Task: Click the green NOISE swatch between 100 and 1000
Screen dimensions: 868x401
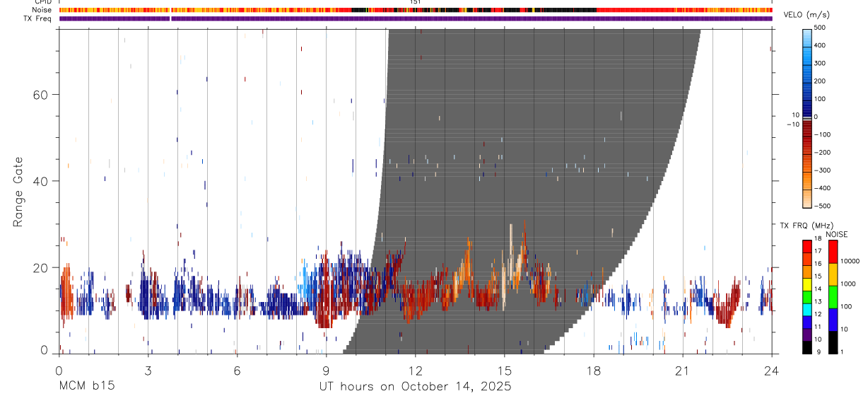Action: pyautogui.click(x=833, y=297)
